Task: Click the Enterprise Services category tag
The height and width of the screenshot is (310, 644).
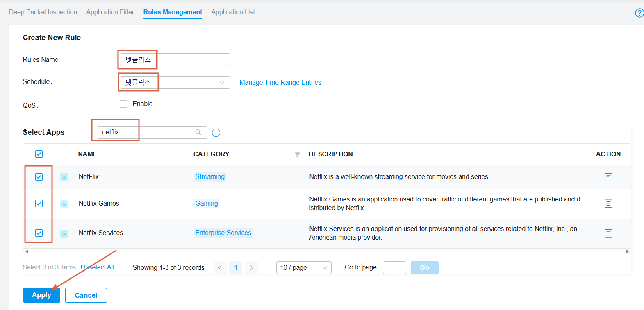Action: pos(223,233)
